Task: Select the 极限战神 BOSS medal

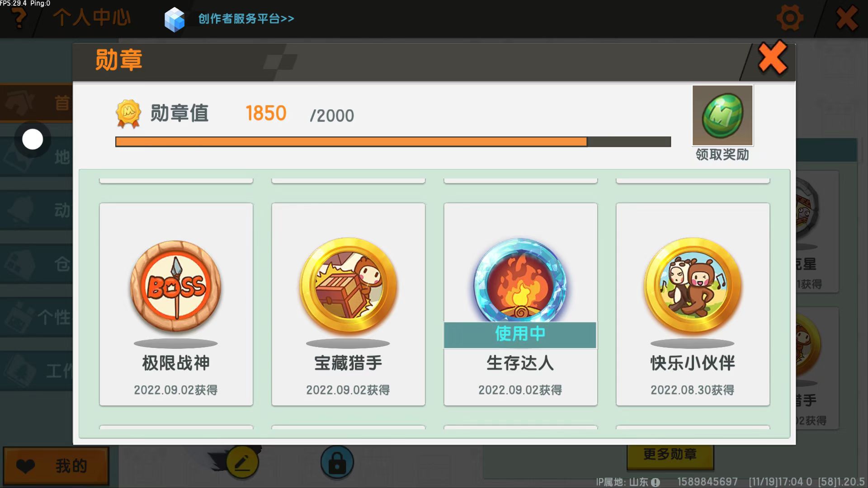Action: click(176, 286)
